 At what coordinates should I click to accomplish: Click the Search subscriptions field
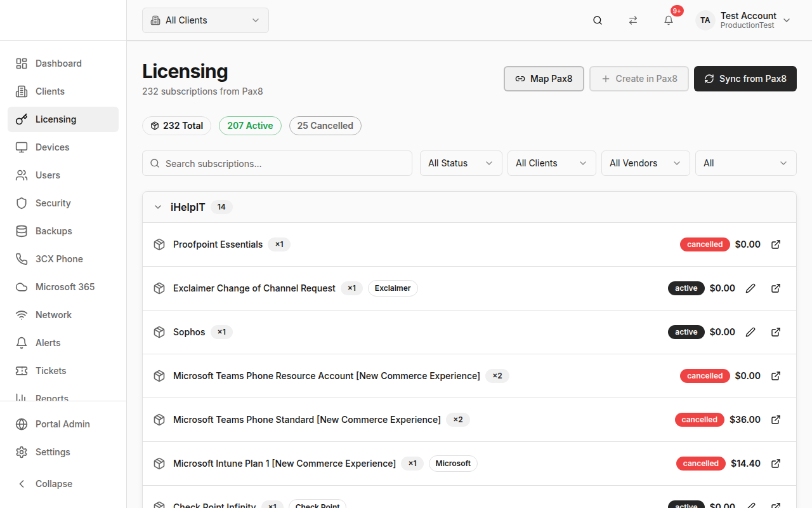tap(277, 163)
